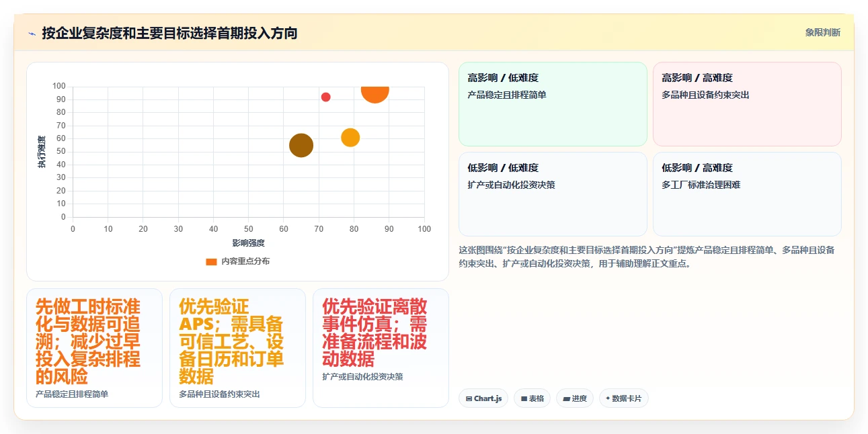Click the x-axis tick label 50
The width and height of the screenshot is (868, 434).
(x=249, y=229)
